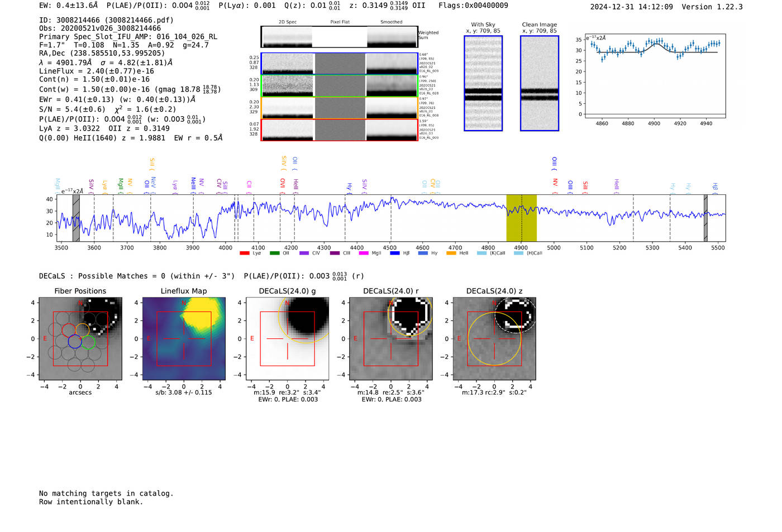This screenshot has height=532, width=782.
Task: Open the DECaLS z-band image
Action: click(494, 338)
